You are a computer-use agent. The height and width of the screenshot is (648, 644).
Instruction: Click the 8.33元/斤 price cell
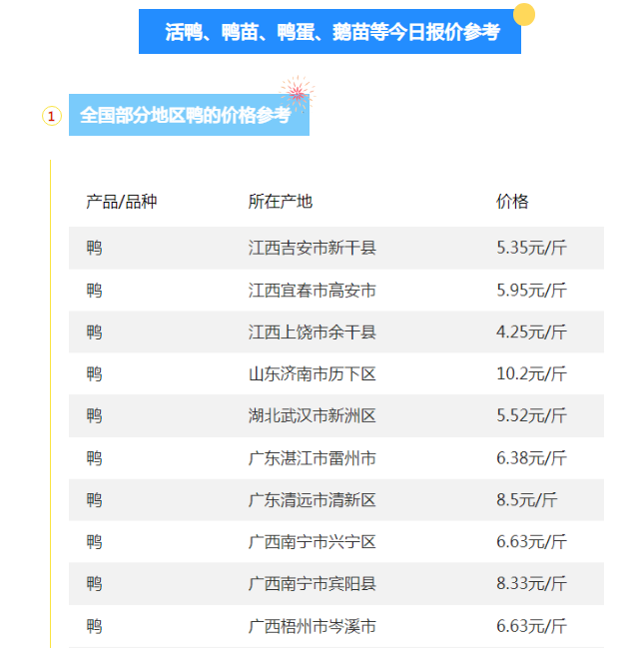pyautogui.click(x=531, y=584)
